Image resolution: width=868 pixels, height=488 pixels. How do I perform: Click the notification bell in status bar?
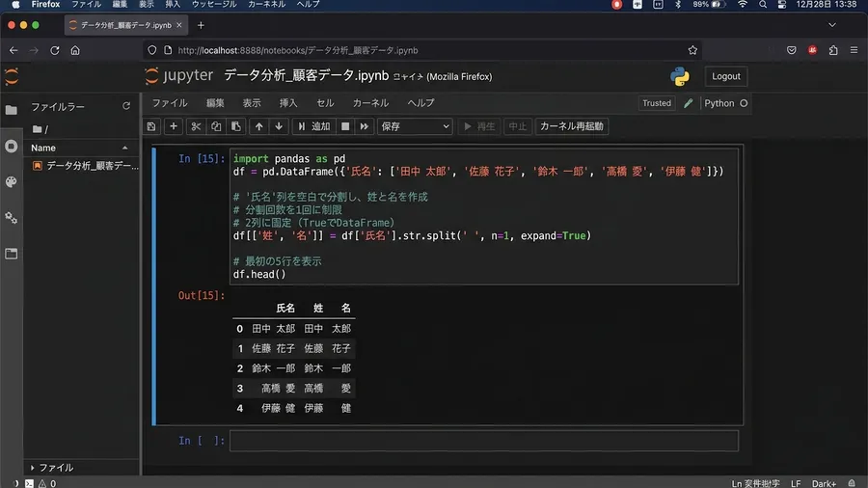852,483
